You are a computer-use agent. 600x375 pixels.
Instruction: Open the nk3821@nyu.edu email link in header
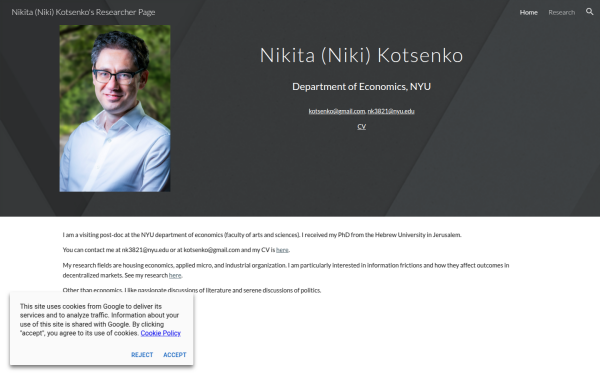click(x=391, y=111)
